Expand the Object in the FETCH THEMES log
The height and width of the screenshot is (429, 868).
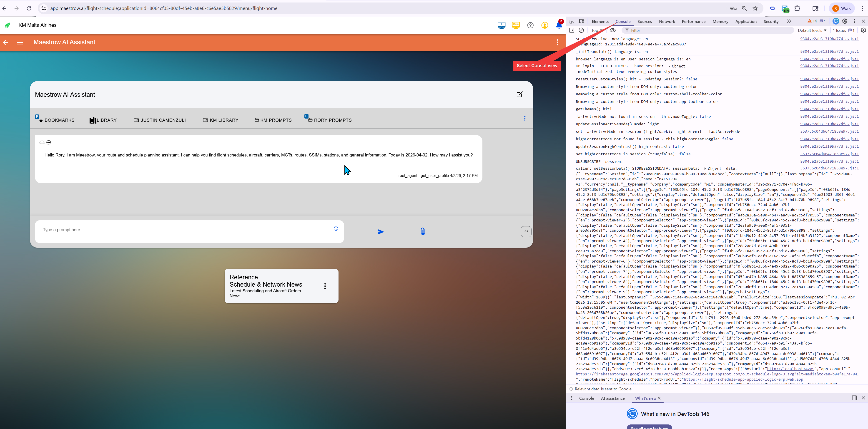tap(677, 66)
